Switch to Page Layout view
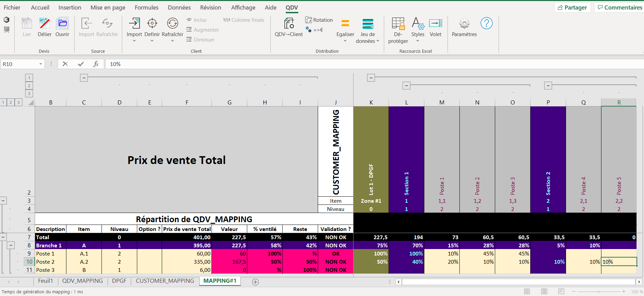 [x=544, y=292]
